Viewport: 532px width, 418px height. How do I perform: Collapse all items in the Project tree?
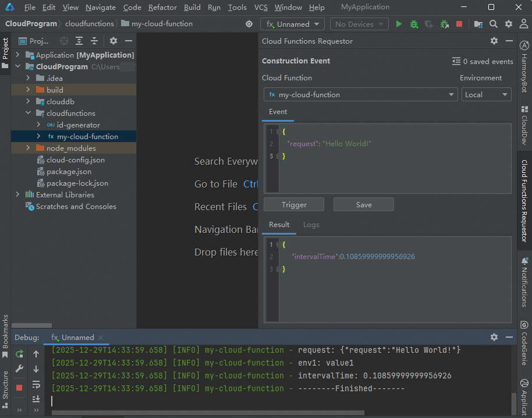[x=93, y=41]
